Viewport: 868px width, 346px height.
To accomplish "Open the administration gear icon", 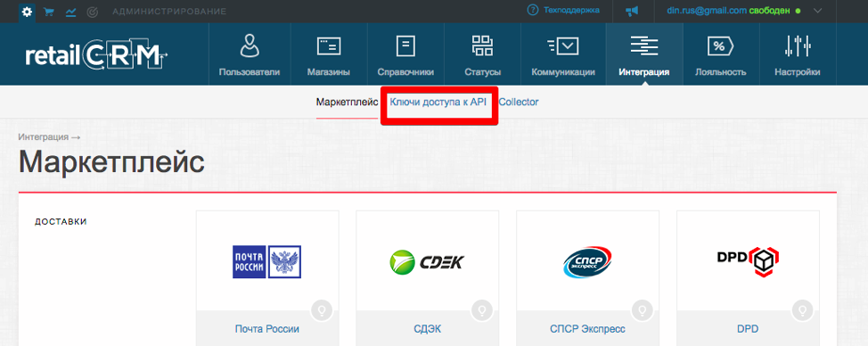I will (27, 11).
